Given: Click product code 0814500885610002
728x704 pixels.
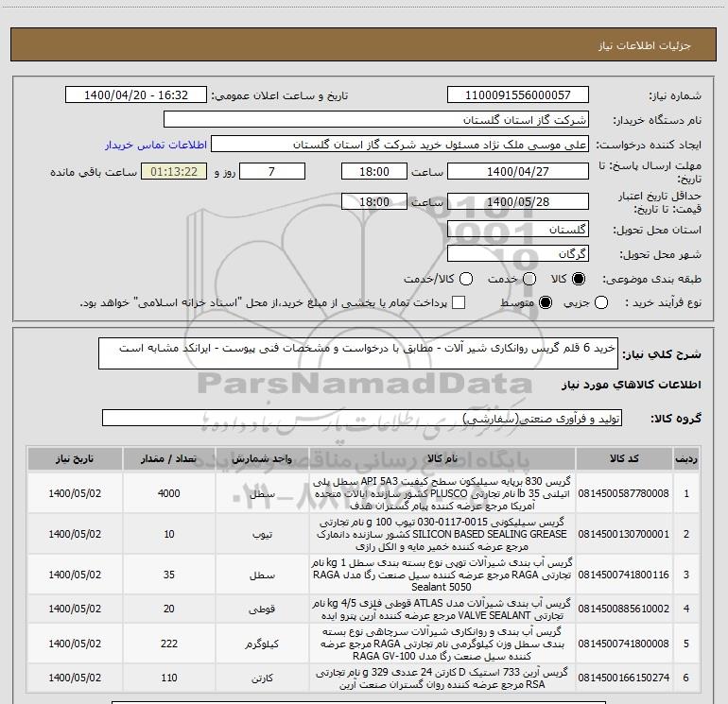Looking at the screenshot, I should pos(624,609).
